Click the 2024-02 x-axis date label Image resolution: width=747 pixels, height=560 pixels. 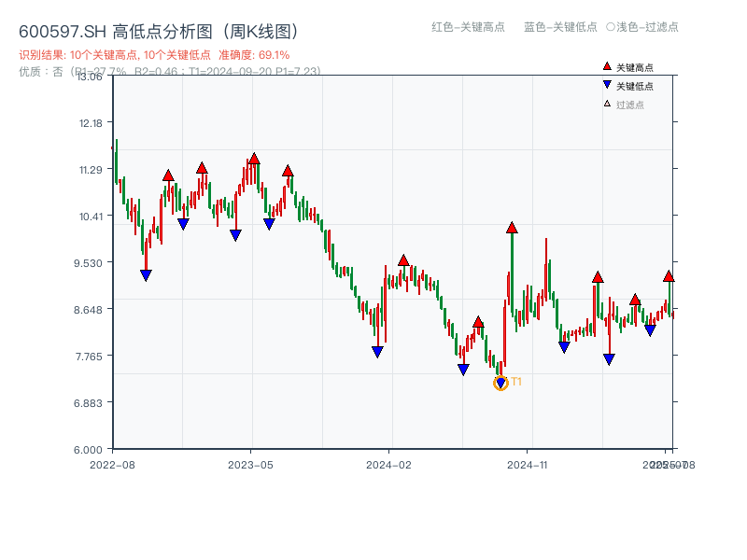388,465
